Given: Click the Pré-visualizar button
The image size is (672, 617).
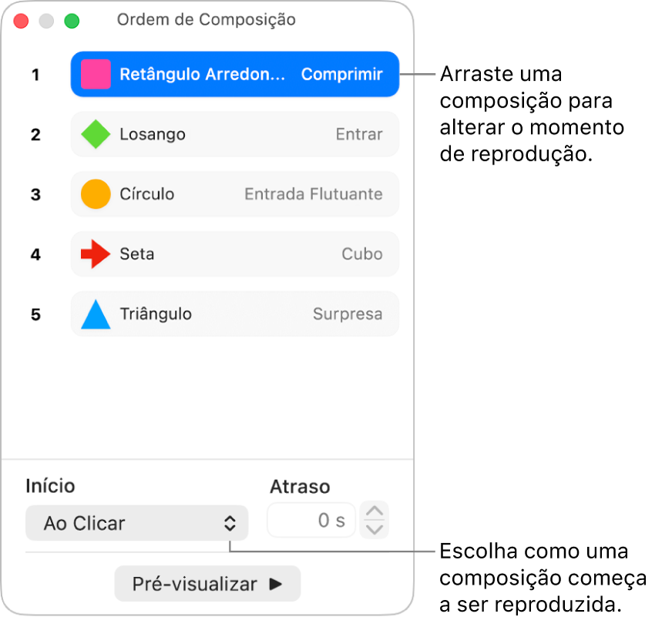Looking at the screenshot, I should click(207, 584).
